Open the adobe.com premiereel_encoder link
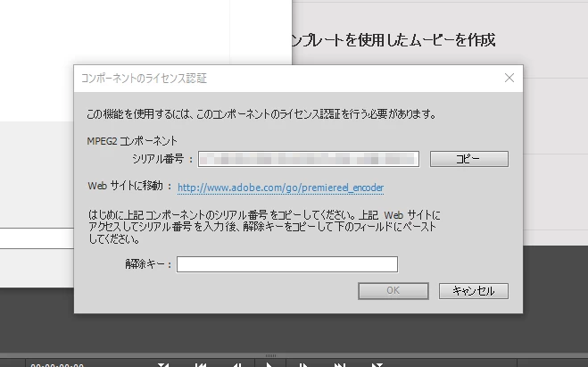 tap(280, 188)
